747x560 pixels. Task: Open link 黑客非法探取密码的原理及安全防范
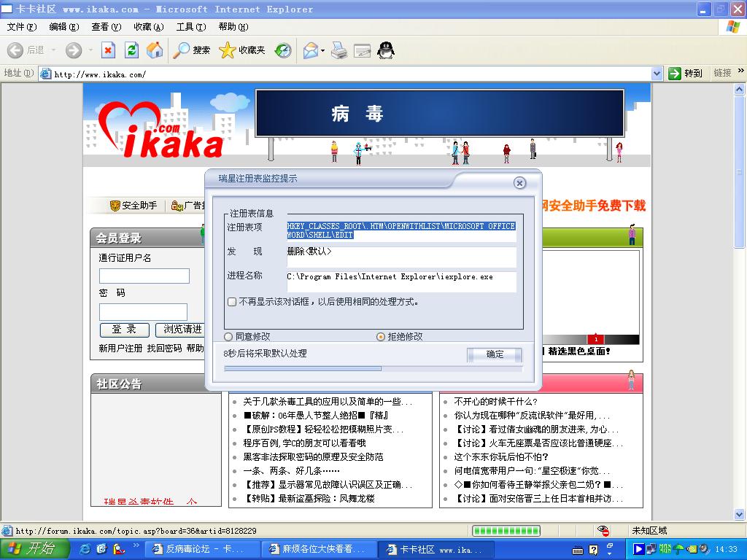click(x=314, y=457)
